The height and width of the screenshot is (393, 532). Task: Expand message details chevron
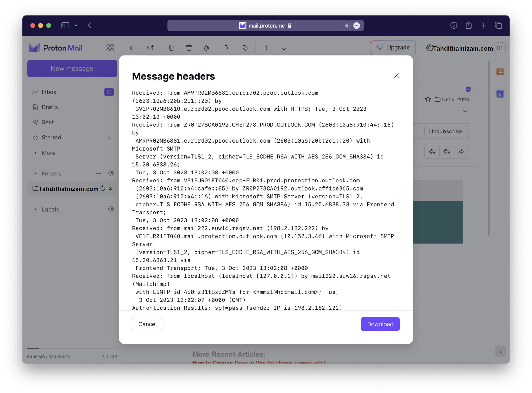coord(465,111)
